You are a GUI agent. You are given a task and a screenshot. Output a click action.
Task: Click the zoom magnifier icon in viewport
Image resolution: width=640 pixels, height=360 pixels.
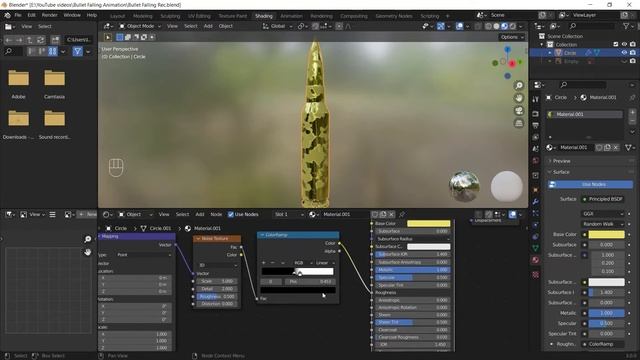point(519,85)
